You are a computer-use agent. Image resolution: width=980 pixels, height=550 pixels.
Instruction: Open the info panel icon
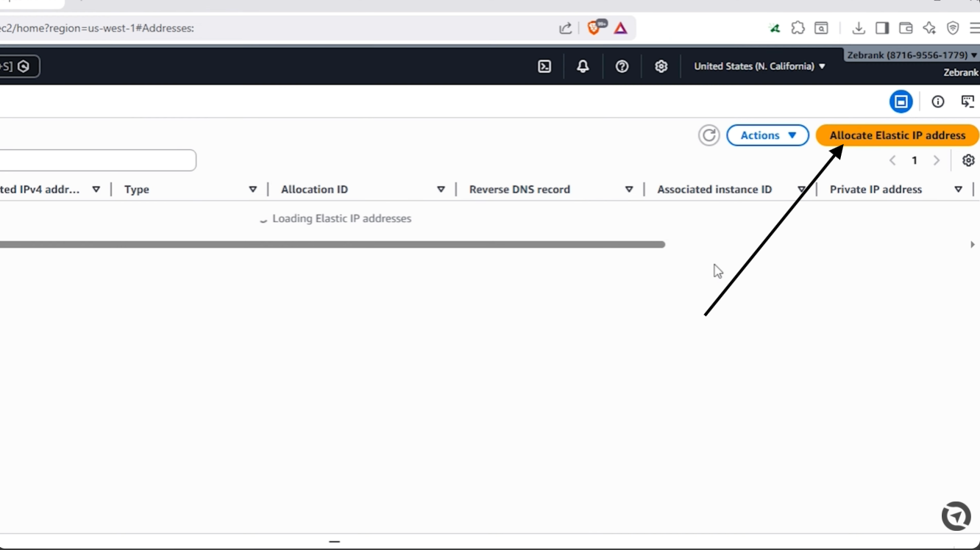[937, 101]
